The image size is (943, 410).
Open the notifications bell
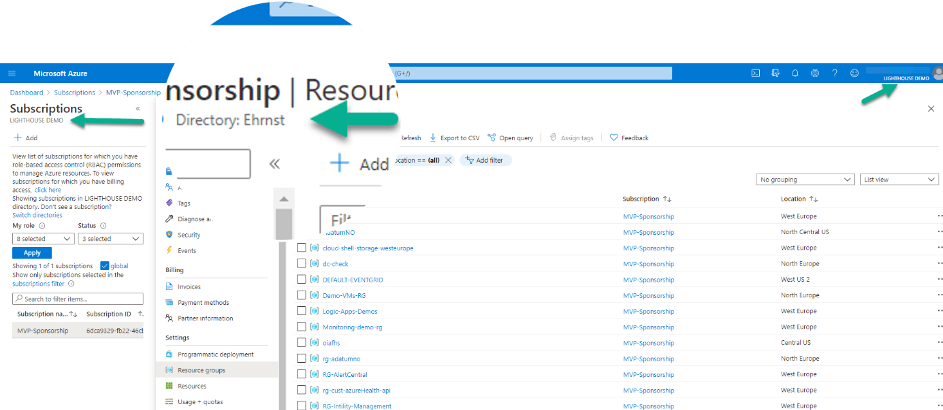pyautogui.click(x=795, y=73)
